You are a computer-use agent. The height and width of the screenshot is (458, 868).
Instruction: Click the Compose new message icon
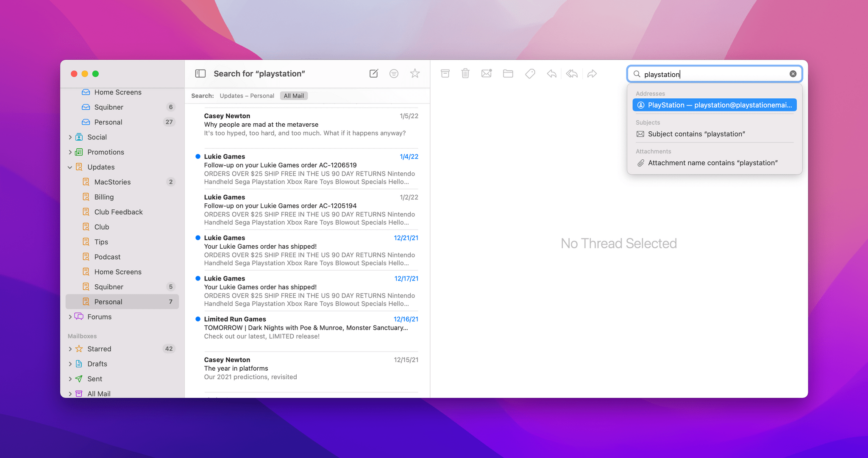coord(374,73)
